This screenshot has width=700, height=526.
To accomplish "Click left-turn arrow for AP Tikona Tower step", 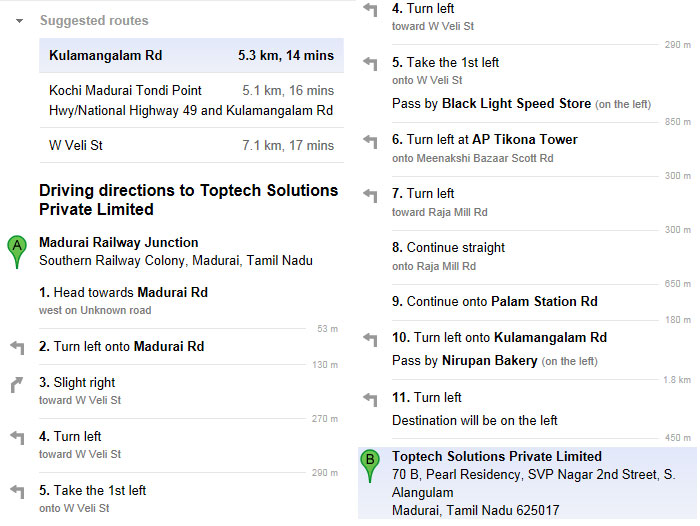I will tap(370, 141).
